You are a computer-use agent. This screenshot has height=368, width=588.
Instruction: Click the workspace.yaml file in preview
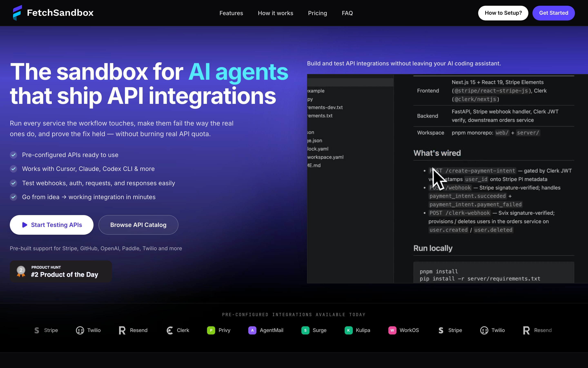(x=325, y=157)
